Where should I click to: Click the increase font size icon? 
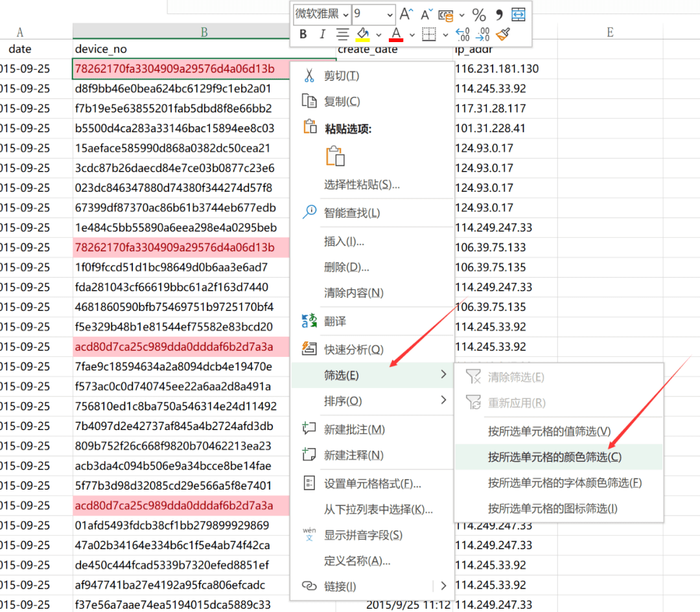click(406, 13)
